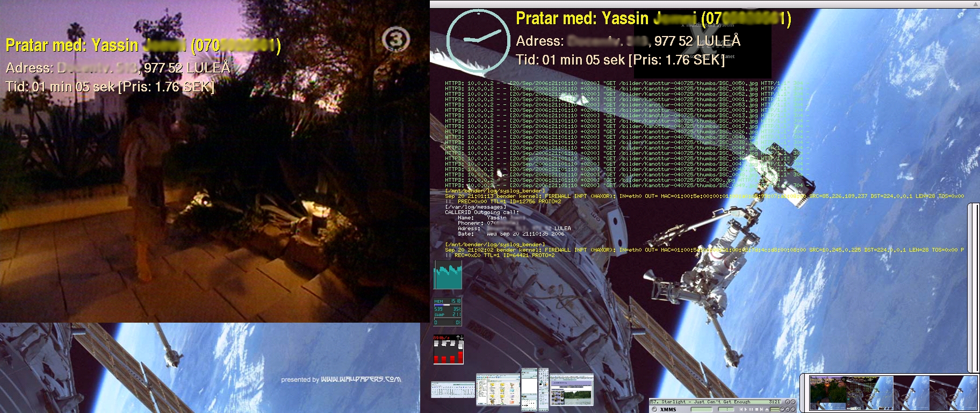The height and width of the screenshot is (413, 980).
Task: Open the CPU load graph monitor
Action: point(448,275)
